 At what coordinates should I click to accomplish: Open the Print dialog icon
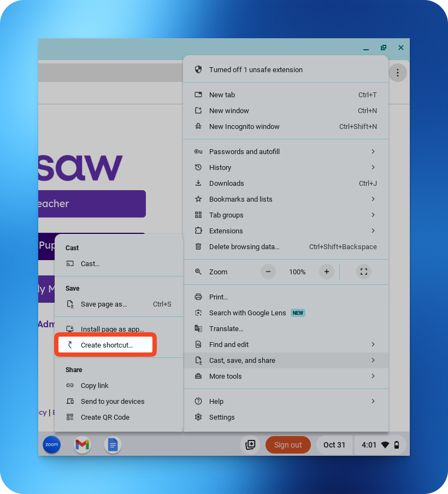coord(199,297)
